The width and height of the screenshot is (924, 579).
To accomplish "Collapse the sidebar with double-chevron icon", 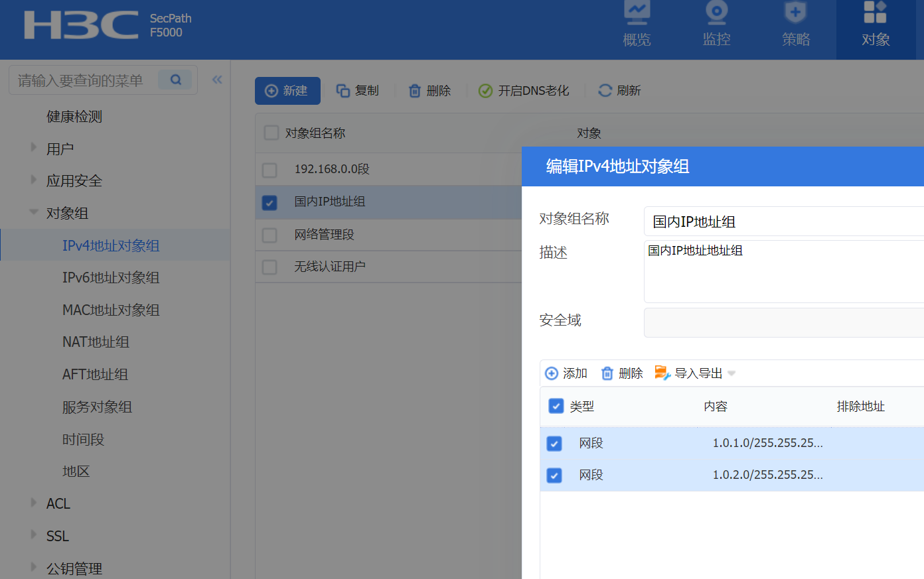I will 217,80.
